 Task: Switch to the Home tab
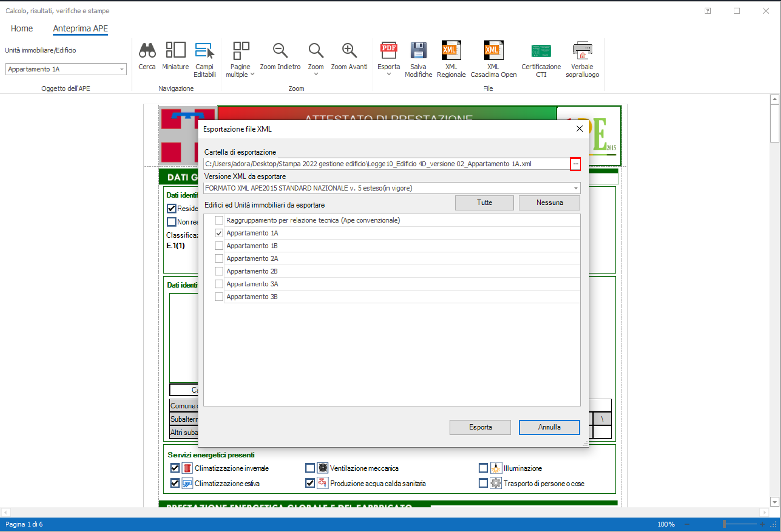coord(22,29)
